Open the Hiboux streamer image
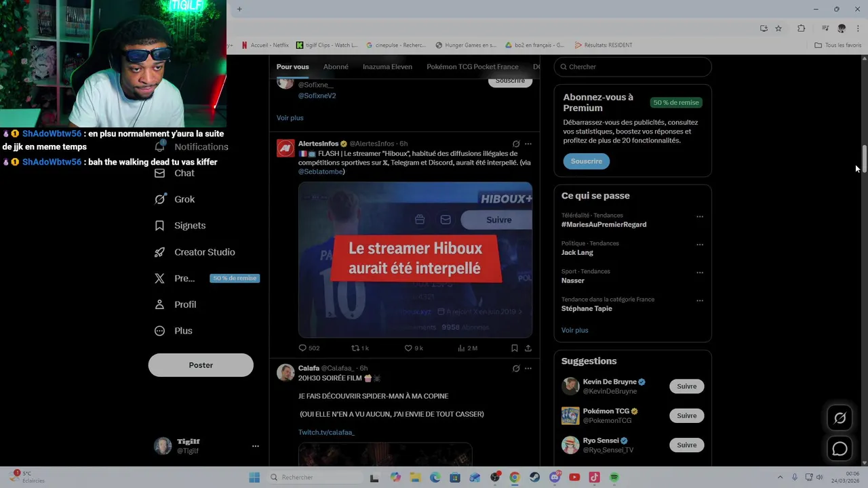868x488 pixels. click(x=415, y=260)
